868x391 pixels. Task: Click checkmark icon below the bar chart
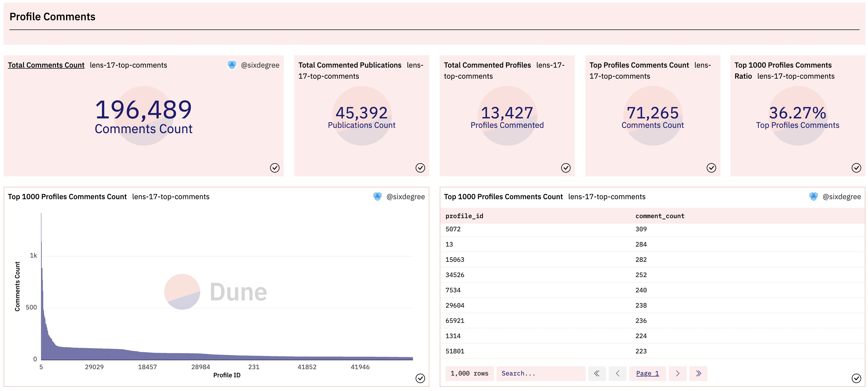(x=420, y=378)
